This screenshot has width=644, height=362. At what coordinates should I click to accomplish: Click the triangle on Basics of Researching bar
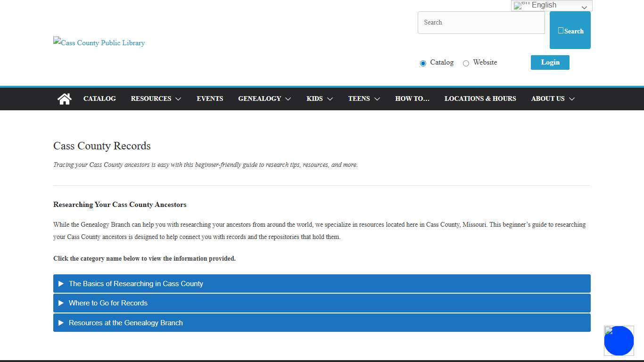61,283
